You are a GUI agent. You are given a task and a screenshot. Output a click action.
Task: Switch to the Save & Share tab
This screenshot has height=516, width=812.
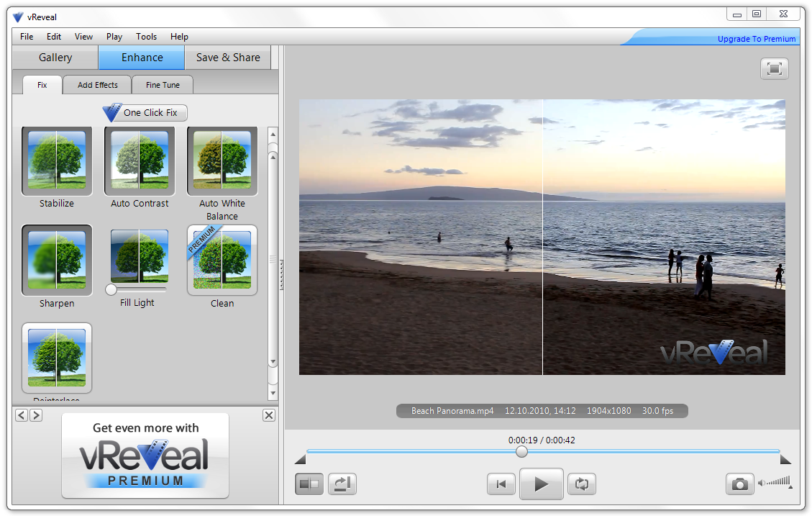coord(228,58)
